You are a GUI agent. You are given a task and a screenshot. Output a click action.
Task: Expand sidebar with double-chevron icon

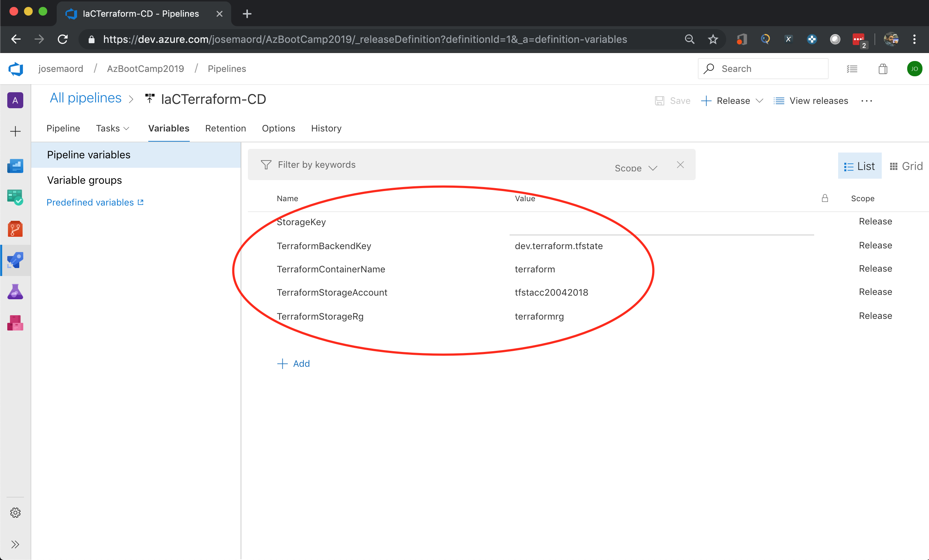tap(15, 544)
